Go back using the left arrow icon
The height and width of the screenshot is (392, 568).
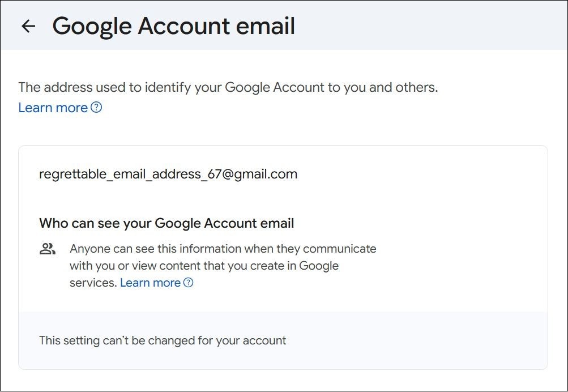pyautogui.click(x=28, y=26)
